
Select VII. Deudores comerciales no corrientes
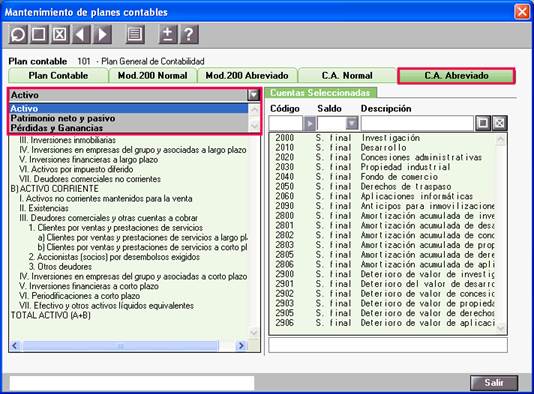90,179
